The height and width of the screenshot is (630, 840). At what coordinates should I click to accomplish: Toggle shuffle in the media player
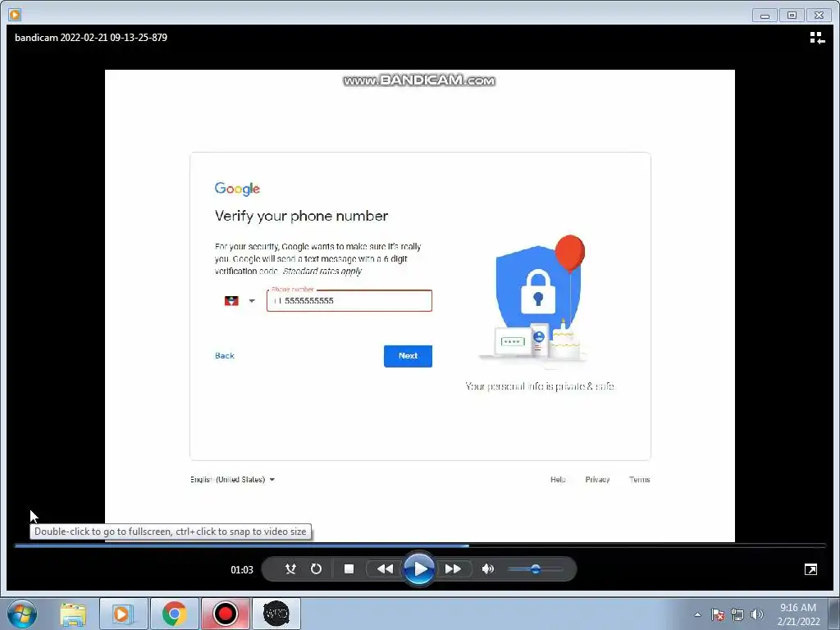tap(290, 569)
